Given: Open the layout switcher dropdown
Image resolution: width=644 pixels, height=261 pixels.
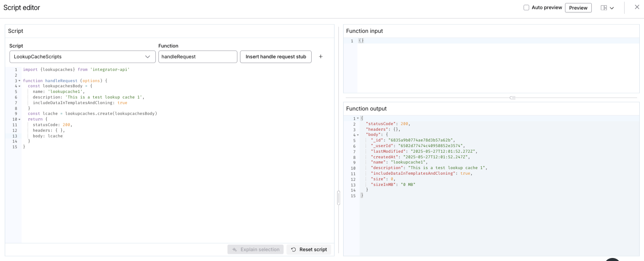Looking at the screenshot, I should 607,8.
